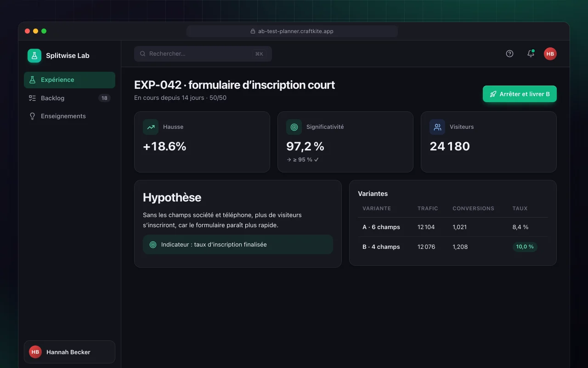This screenshot has height=368, width=588.
Task: Open the Expérience section
Action: coord(69,80)
